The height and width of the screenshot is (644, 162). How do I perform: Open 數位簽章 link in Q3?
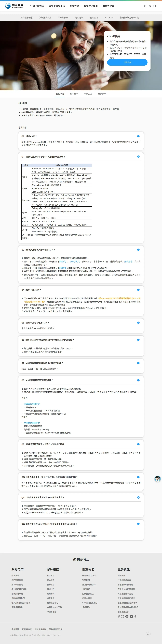click(x=128, y=262)
